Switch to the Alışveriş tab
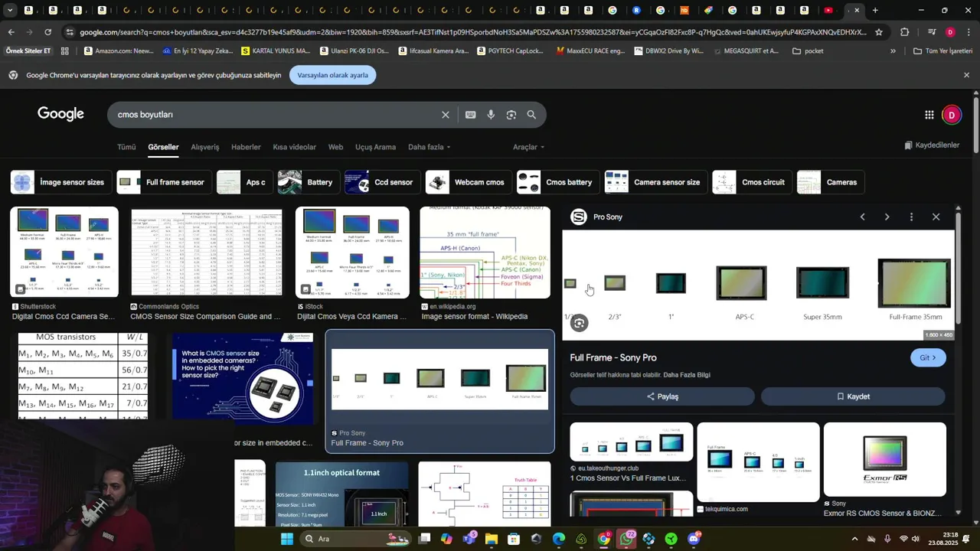Screen dimensions: 980x551 click(205, 147)
